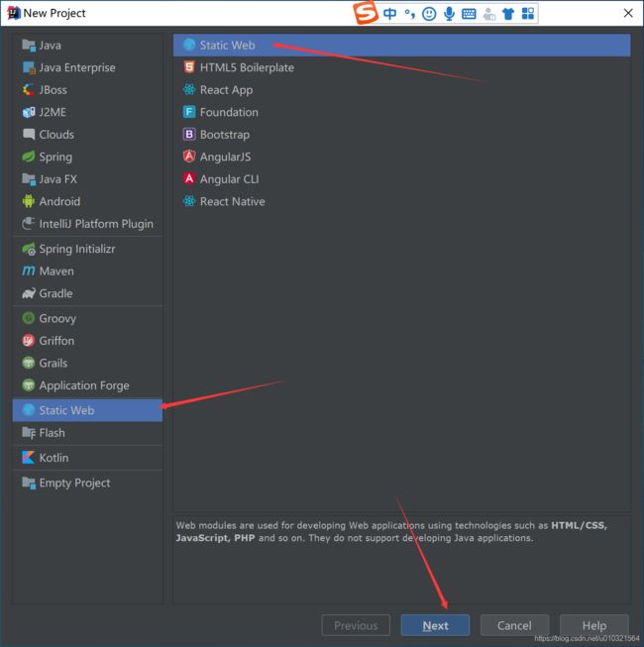Viewport: 644px width, 647px height.
Task: Click the AngularJS shield icon
Action: click(189, 157)
